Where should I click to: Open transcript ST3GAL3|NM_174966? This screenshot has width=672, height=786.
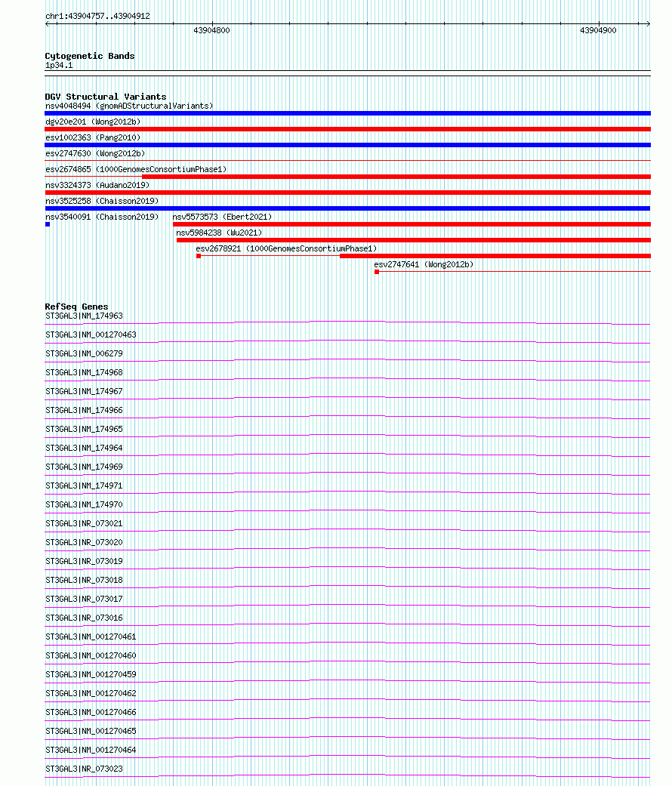click(x=84, y=411)
